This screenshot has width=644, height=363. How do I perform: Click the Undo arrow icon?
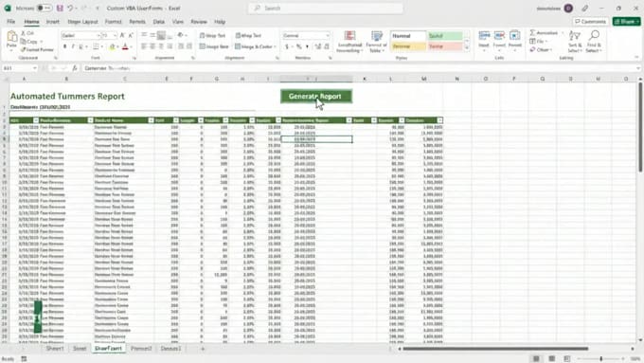70,8
